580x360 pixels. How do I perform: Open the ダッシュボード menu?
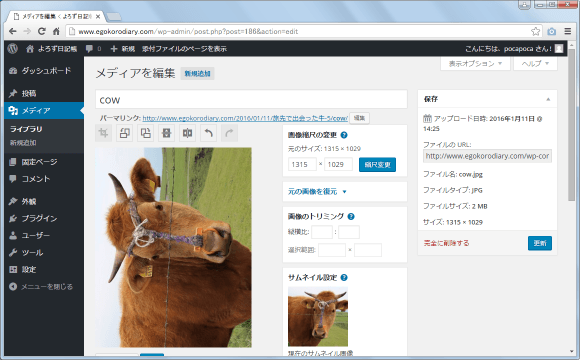tap(44, 70)
